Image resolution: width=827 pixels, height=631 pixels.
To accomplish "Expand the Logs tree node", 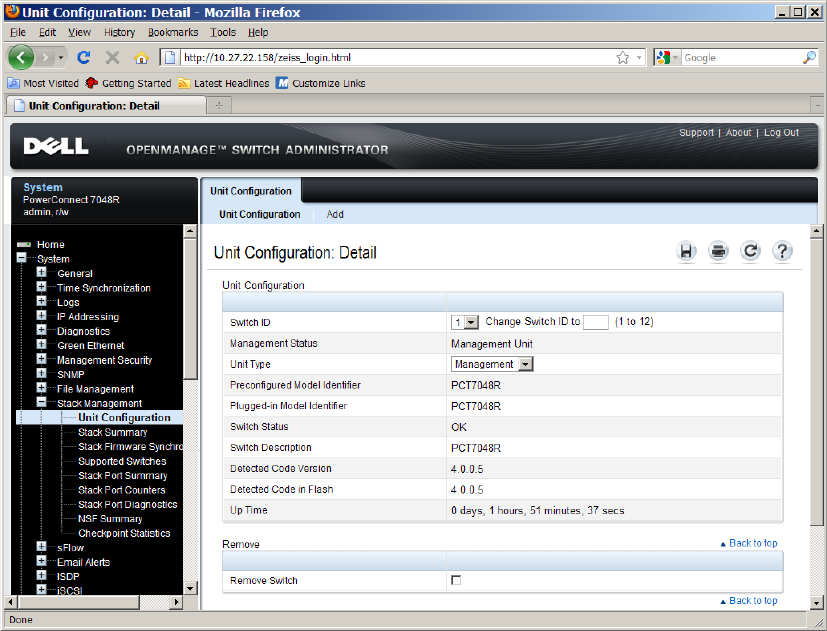I will [41, 301].
